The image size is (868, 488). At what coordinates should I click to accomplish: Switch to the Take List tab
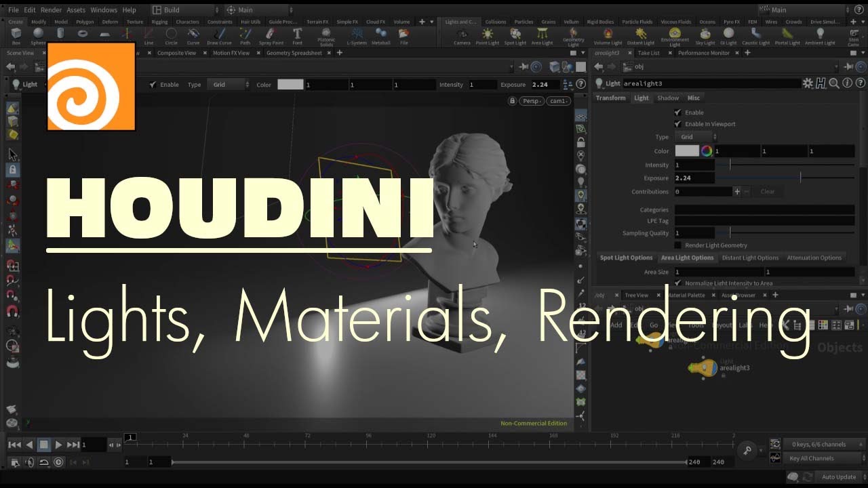click(648, 53)
